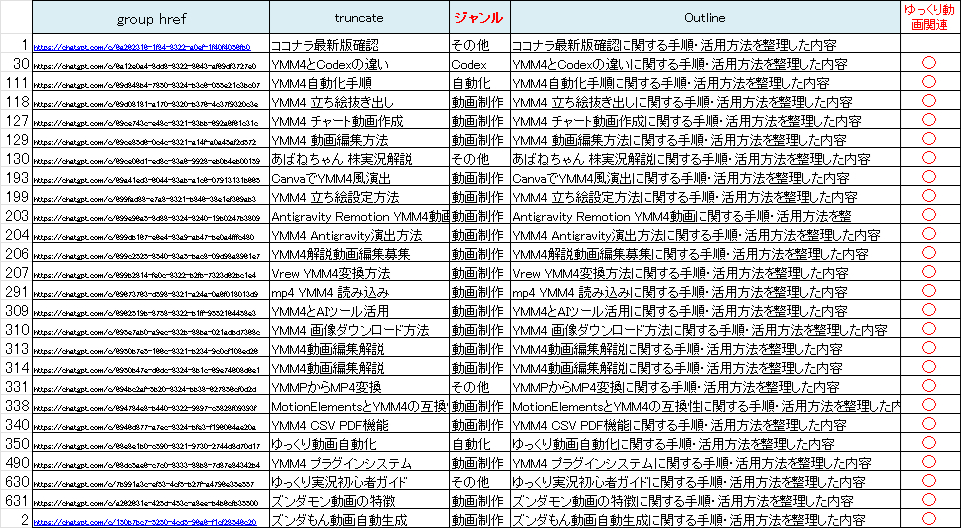Select cell 'ココナラ最新版確認' in truncate column

(x=359, y=44)
